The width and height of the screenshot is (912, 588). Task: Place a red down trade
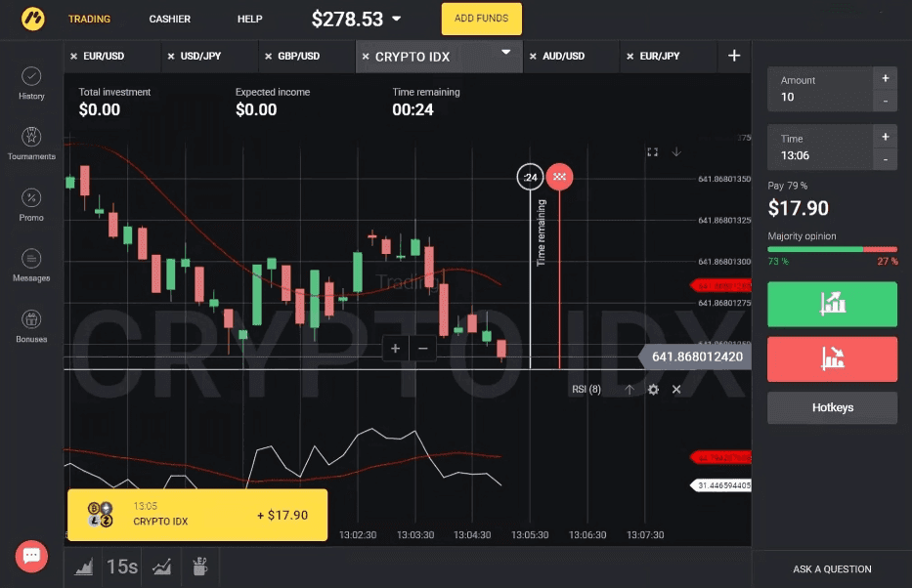coord(832,359)
